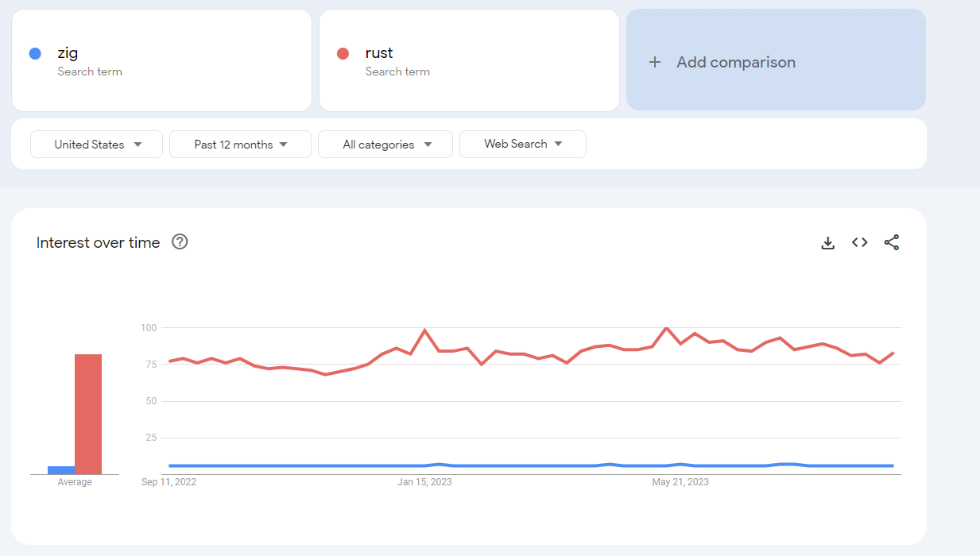Download the interest over time CSV
The image size is (980, 556).
(x=827, y=243)
